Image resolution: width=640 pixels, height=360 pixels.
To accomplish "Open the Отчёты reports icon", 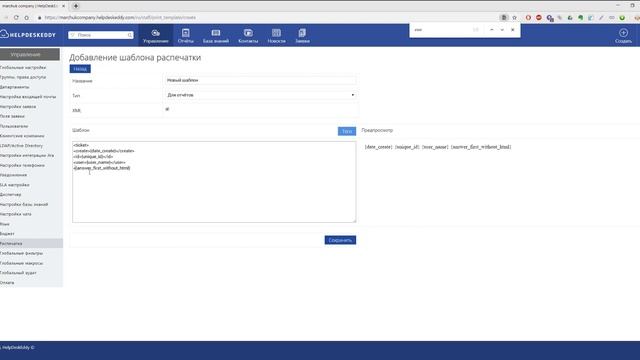I will coord(186,36).
